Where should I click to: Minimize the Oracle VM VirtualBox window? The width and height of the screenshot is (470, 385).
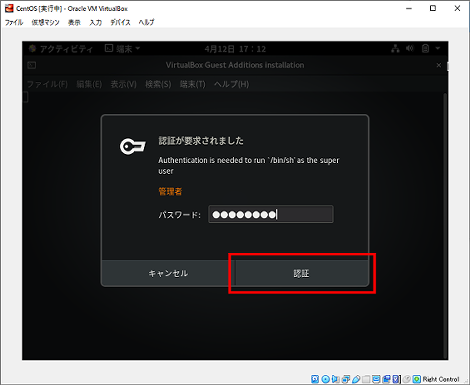(409, 8)
